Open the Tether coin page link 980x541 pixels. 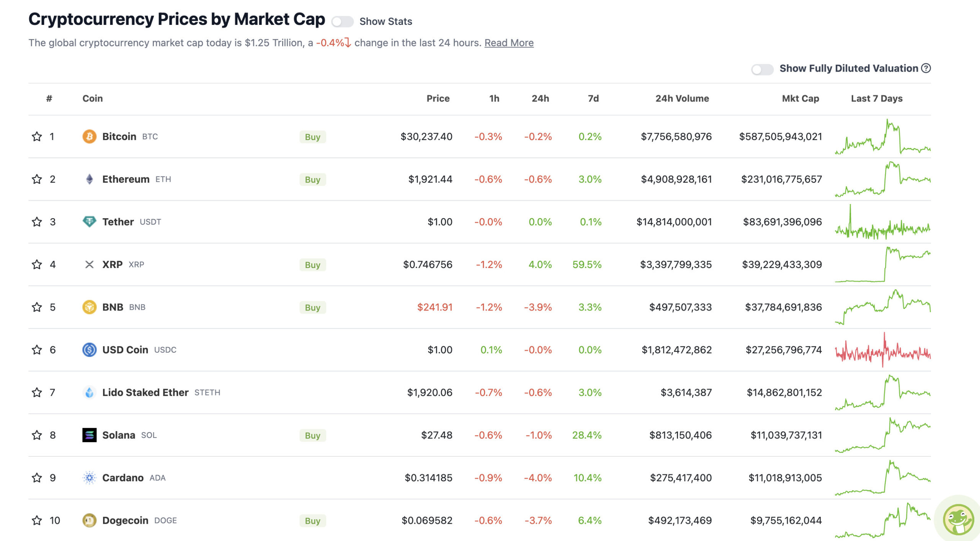pyautogui.click(x=118, y=222)
